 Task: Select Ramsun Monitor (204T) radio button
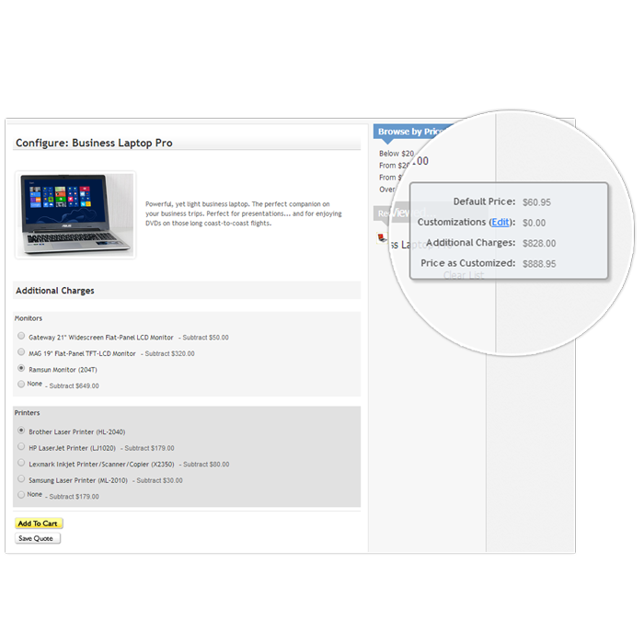tap(21, 368)
